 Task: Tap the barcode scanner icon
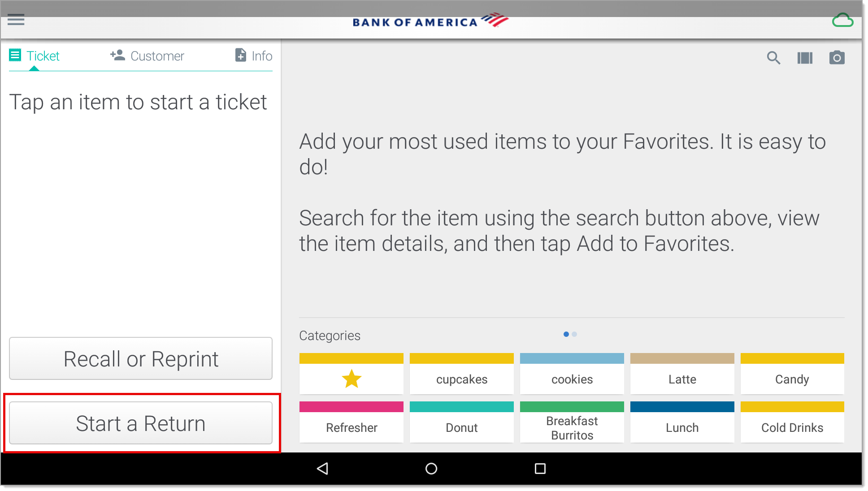(805, 58)
